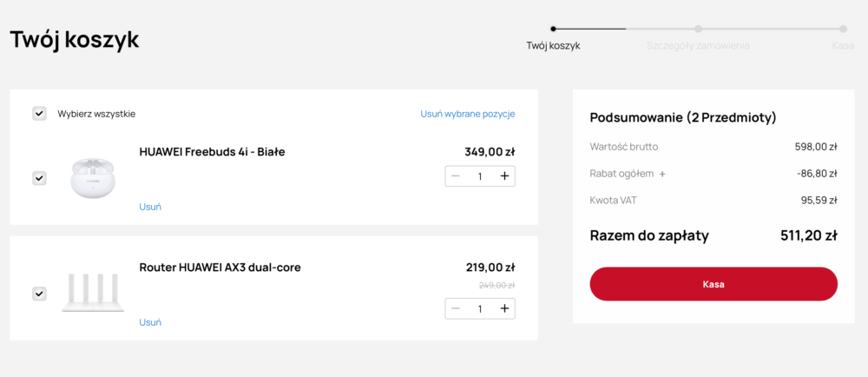Image resolution: width=868 pixels, height=377 pixels.
Task: Click the 'Razem do zapłaty' label
Action: [649, 235]
